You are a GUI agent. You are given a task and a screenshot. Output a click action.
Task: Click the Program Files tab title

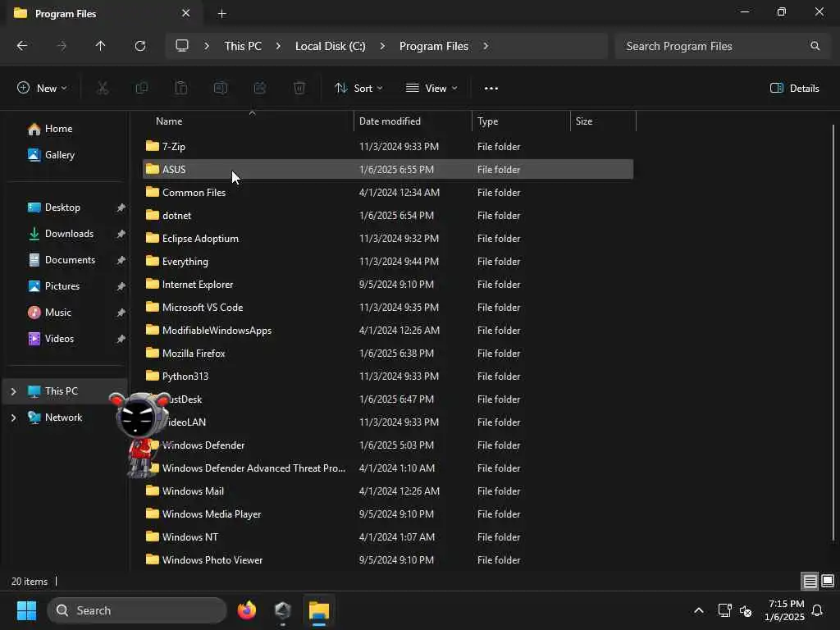(66, 14)
